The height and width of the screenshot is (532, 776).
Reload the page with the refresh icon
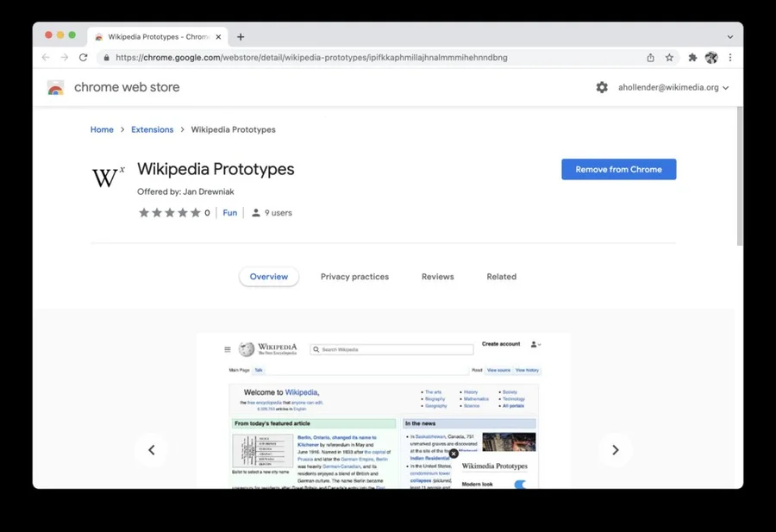pos(83,58)
